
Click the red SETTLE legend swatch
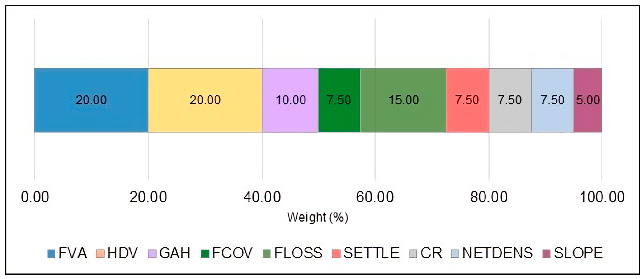pos(336,253)
